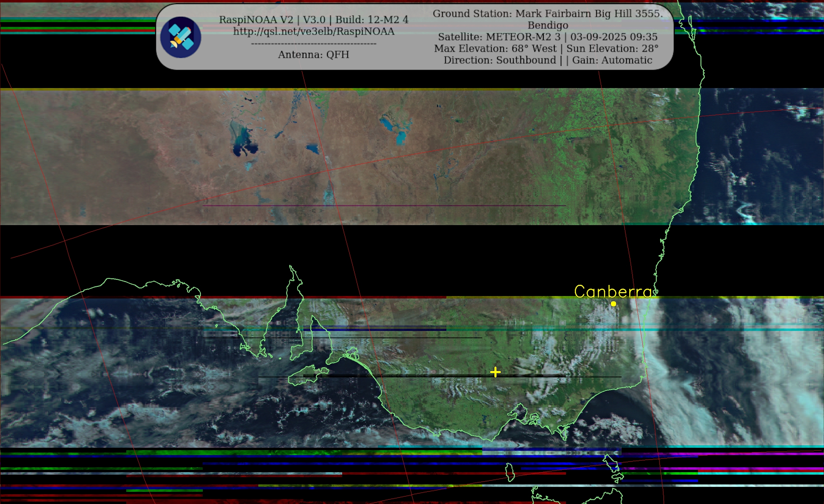Viewport: 824px width, 504px height.
Task: Click the Antenna: QFH text
Action: coord(313,54)
